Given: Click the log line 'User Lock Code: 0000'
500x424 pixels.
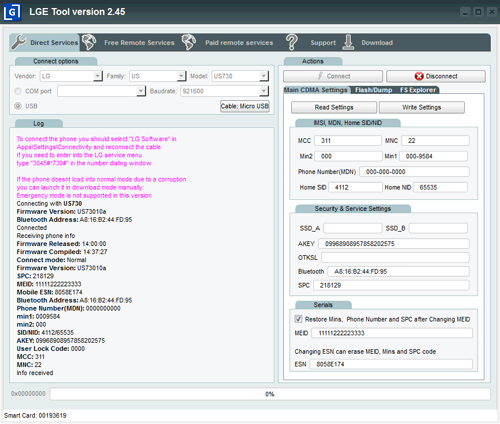Looking at the screenshot, I should [x=51, y=349].
